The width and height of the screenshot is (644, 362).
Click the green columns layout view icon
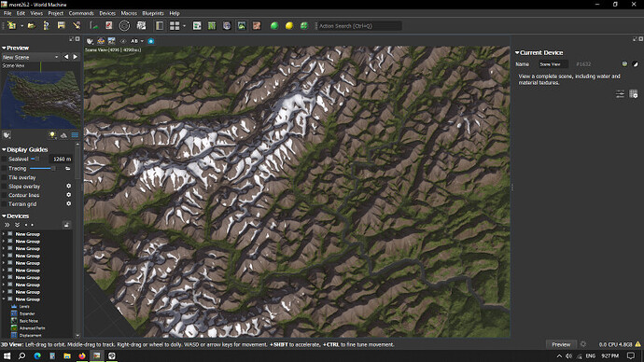[x=212, y=25]
